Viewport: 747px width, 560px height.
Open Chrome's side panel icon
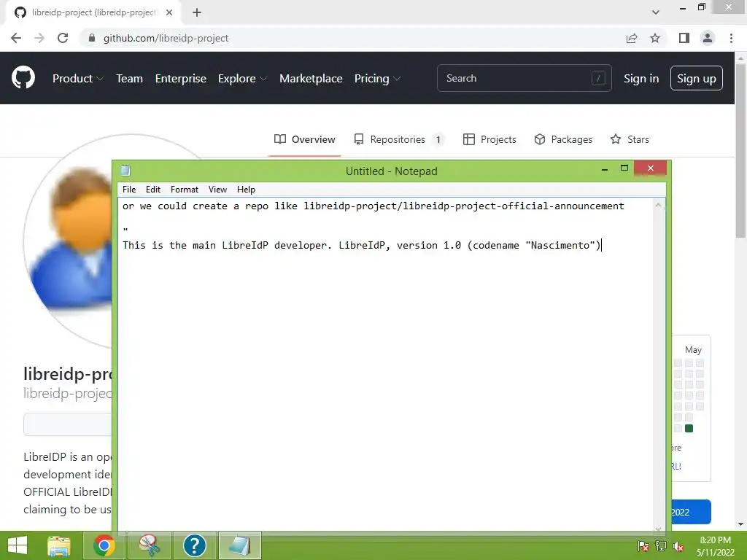coord(684,38)
